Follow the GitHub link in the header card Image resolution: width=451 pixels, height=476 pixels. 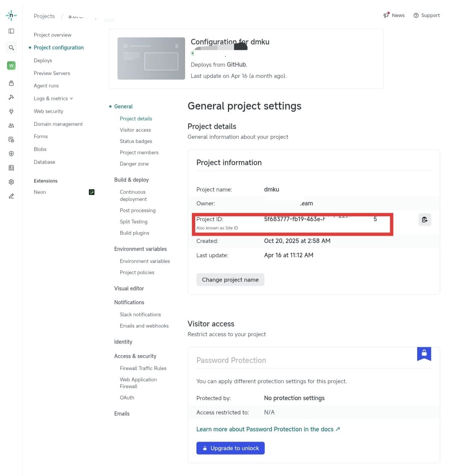tap(236, 65)
